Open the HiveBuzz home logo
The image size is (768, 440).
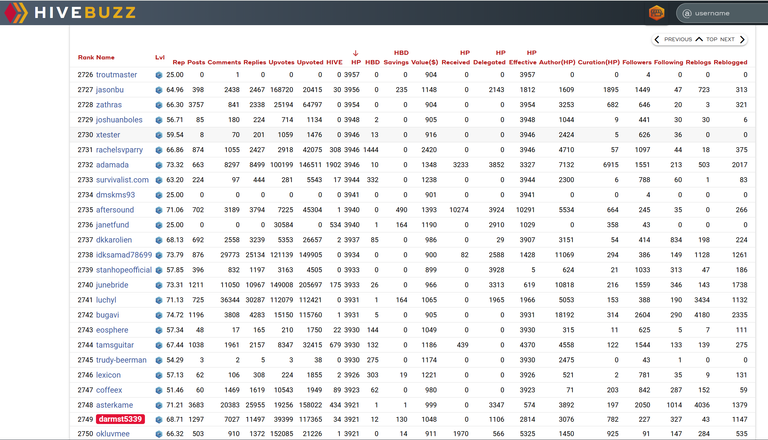pyautogui.click(x=70, y=12)
